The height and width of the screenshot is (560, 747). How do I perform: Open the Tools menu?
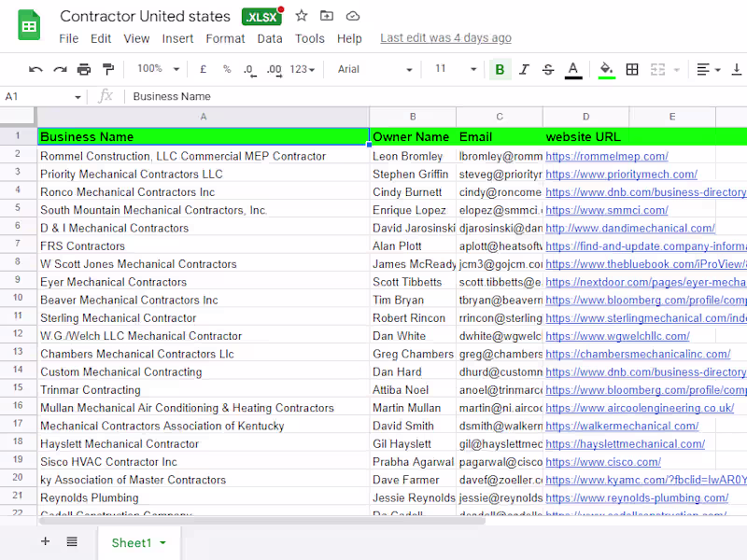click(310, 38)
